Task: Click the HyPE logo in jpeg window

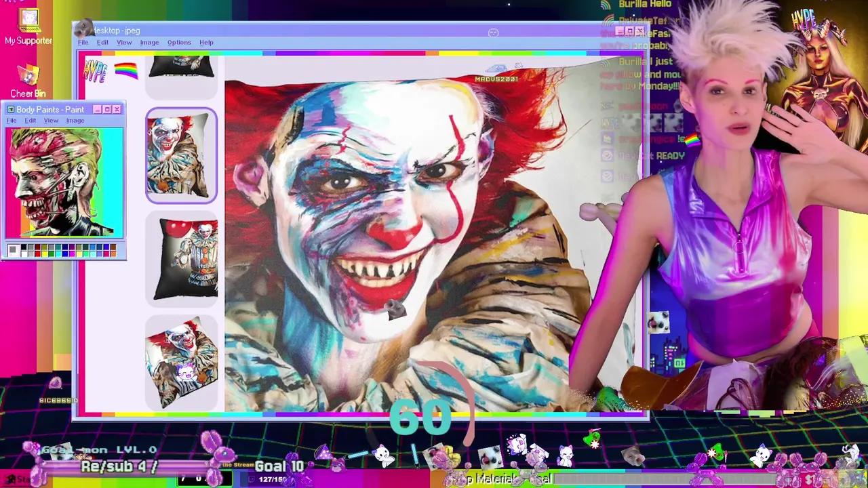Action: [95, 70]
